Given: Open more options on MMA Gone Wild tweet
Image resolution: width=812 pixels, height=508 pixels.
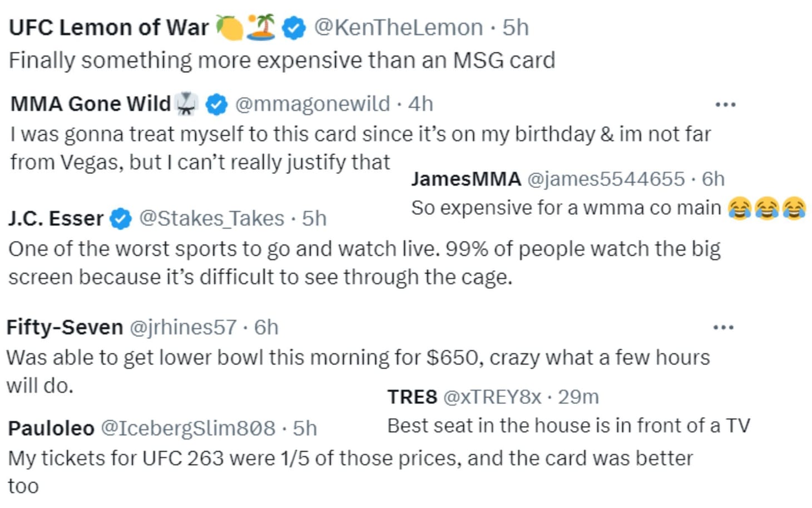Looking at the screenshot, I should coord(725,105).
